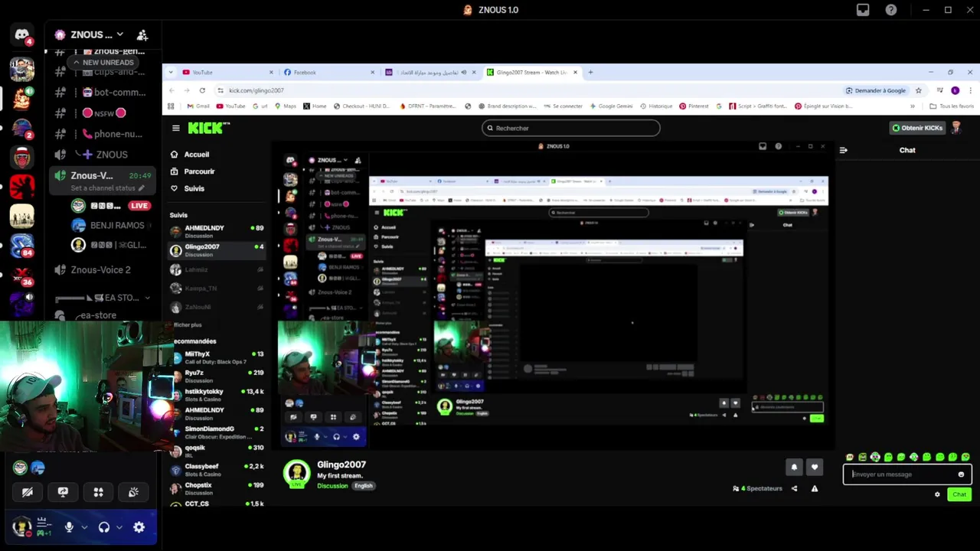
Task: Open Chrome three-dot menu
Action: pos(970,90)
